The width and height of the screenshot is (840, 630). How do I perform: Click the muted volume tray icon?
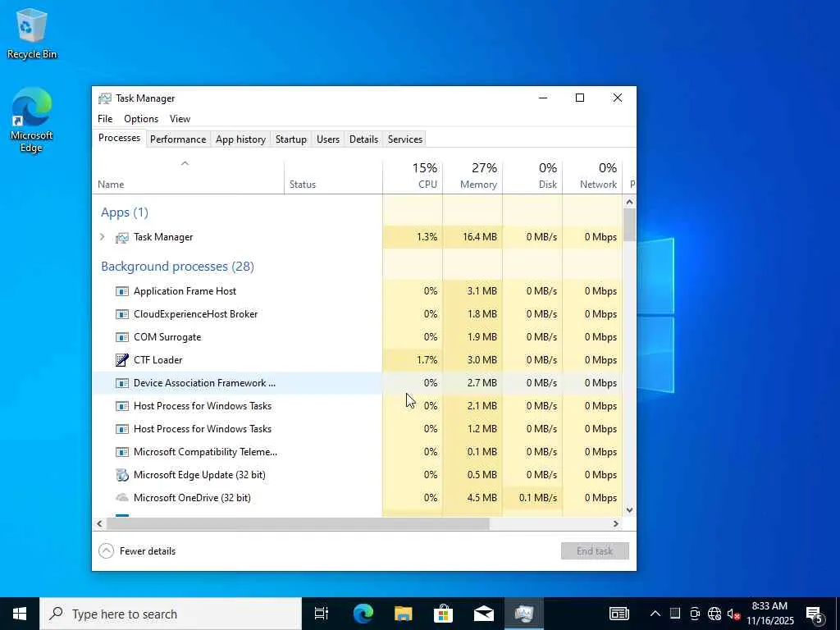point(733,614)
